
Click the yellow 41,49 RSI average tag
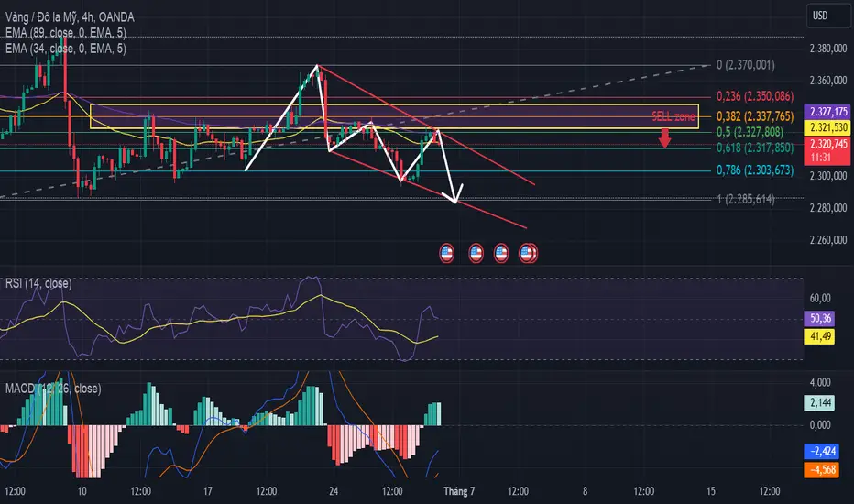(x=820, y=336)
